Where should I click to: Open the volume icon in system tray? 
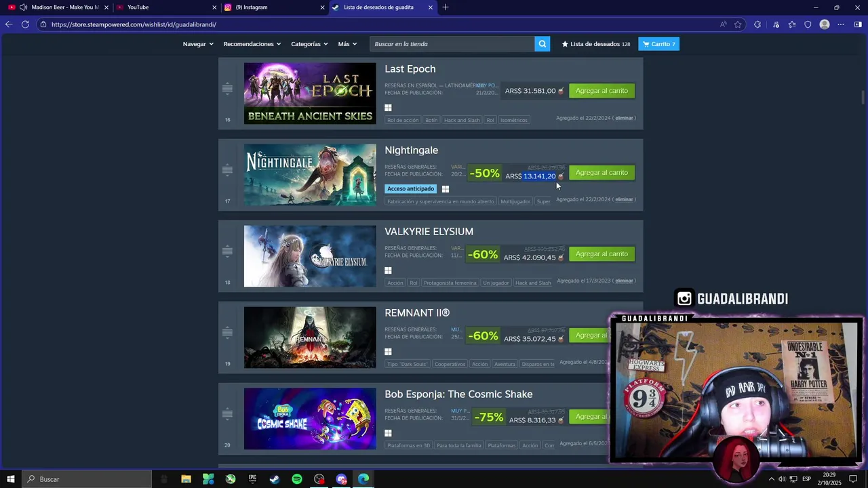tap(782, 479)
